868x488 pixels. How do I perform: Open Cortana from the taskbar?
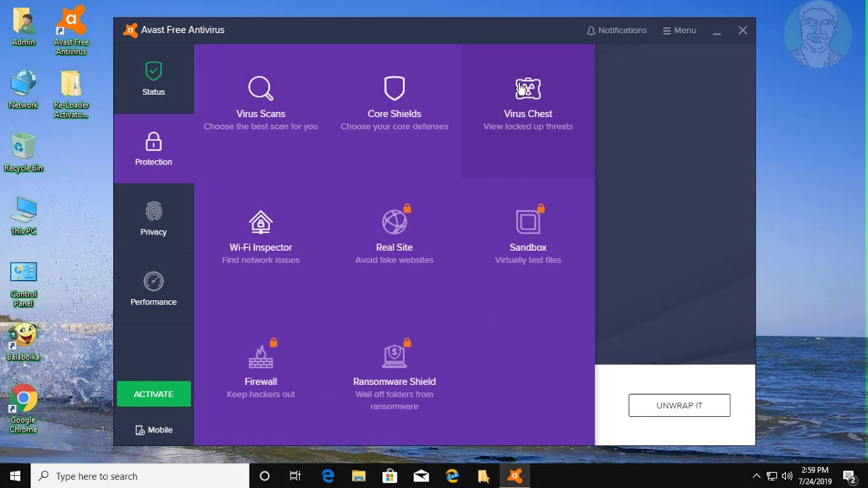pos(264,476)
